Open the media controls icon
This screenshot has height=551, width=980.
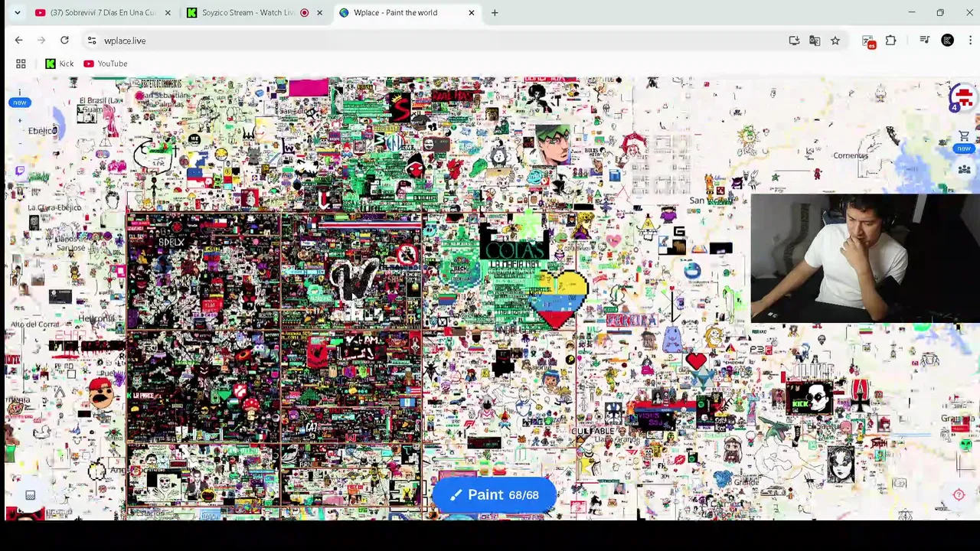[x=925, y=41]
